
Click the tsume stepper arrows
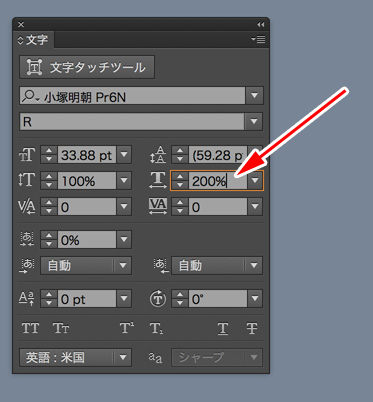pyautogui.click(x=49, y=239)
